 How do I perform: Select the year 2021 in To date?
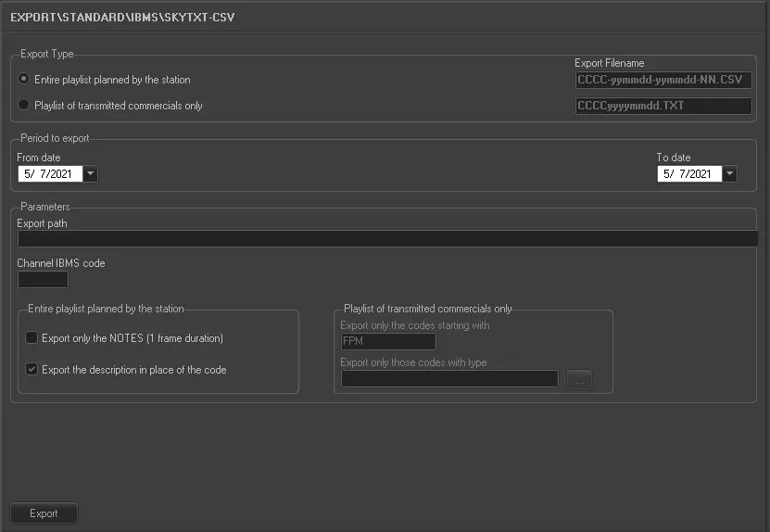tap(699, 173)
